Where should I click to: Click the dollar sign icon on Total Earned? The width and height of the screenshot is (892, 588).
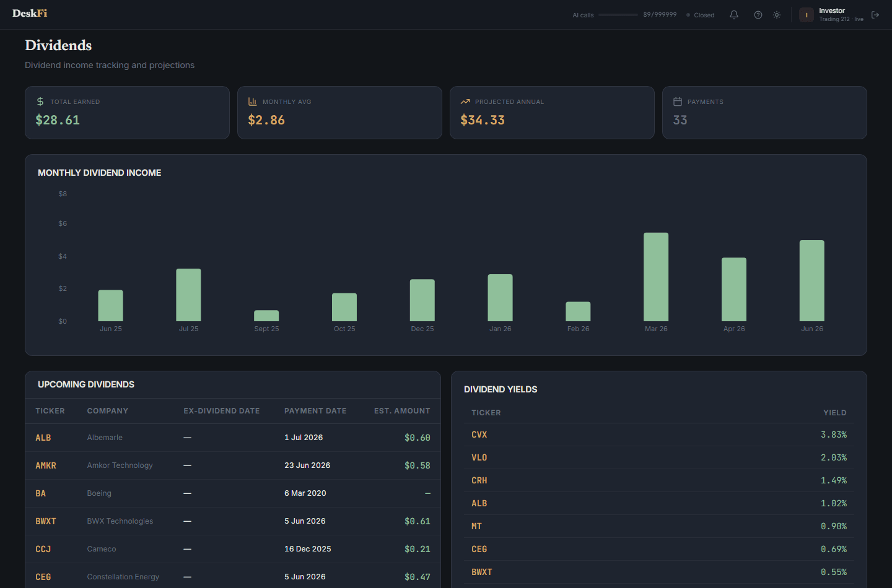pyautogui.click(x=40, y=102)
